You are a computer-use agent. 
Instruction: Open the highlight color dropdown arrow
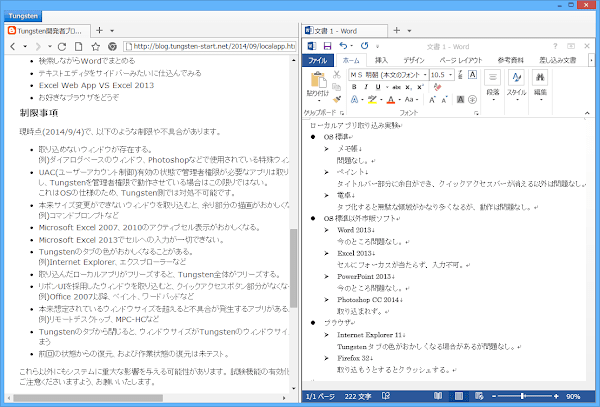[x=381, y=100]
